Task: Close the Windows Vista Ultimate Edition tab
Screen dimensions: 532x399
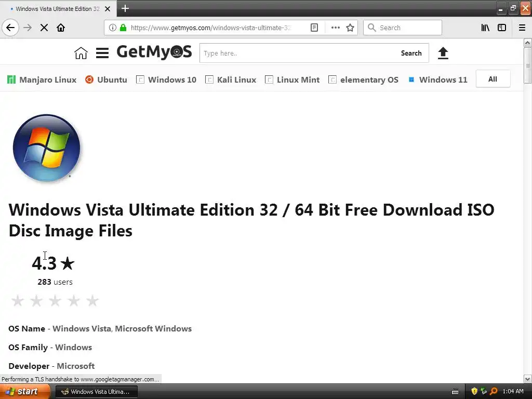Action: click(x=108, y=9)
